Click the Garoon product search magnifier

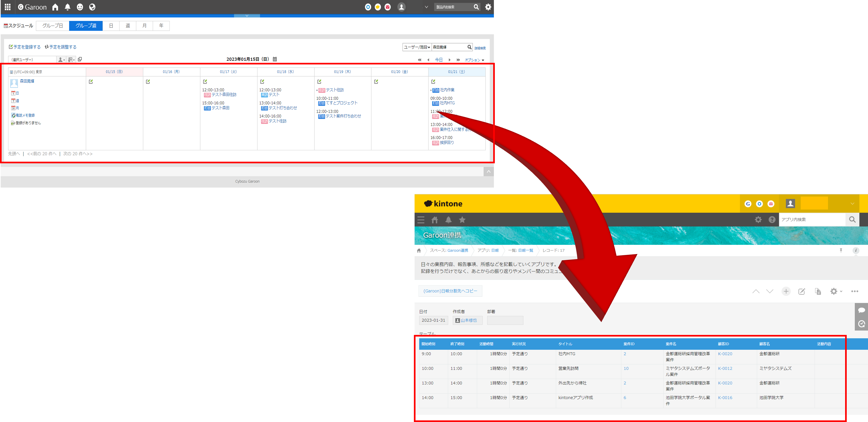coord(476,7)
